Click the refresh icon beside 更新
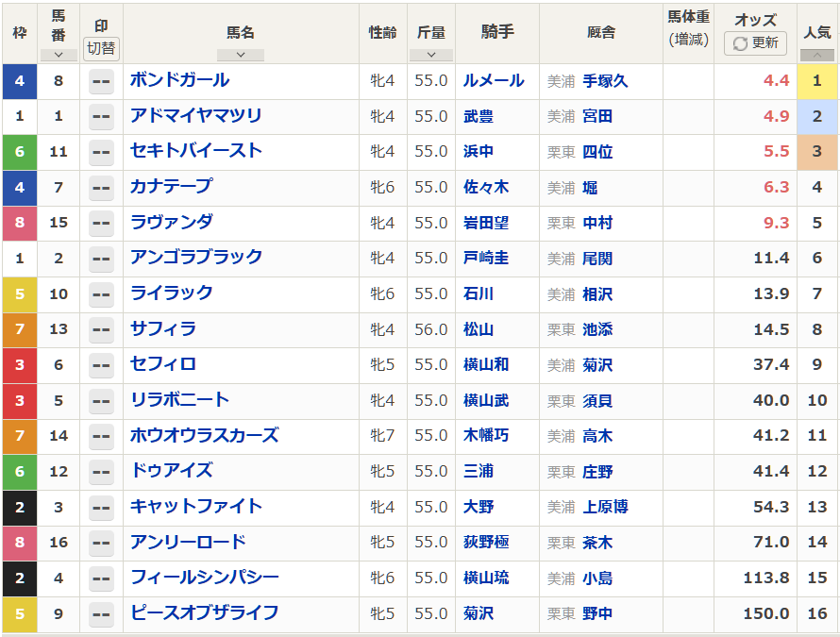Image resolution: width=840 pixels, height=637 pixels. 740,43
